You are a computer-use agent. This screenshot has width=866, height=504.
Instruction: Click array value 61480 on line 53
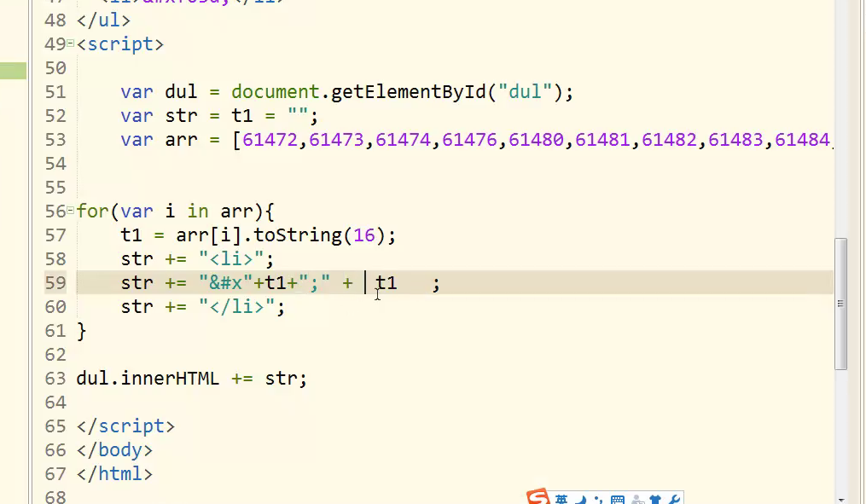click(536, 140)
